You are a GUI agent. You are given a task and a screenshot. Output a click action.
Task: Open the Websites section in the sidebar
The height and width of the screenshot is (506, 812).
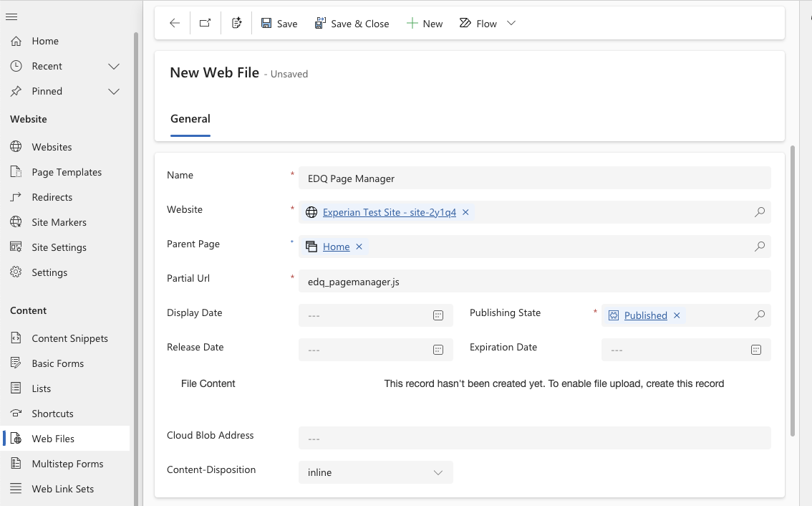[53, 146]
